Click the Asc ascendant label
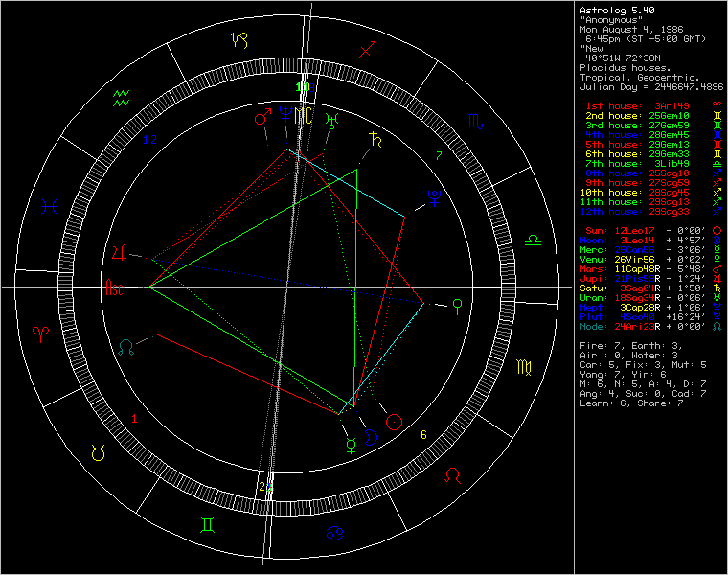The height and width of the screenshot is (575, 728). 115,287
